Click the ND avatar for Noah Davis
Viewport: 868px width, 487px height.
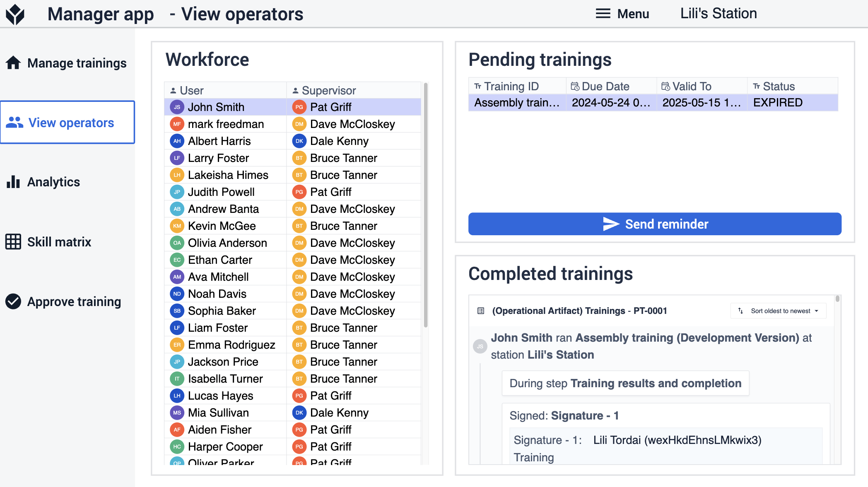177,294
